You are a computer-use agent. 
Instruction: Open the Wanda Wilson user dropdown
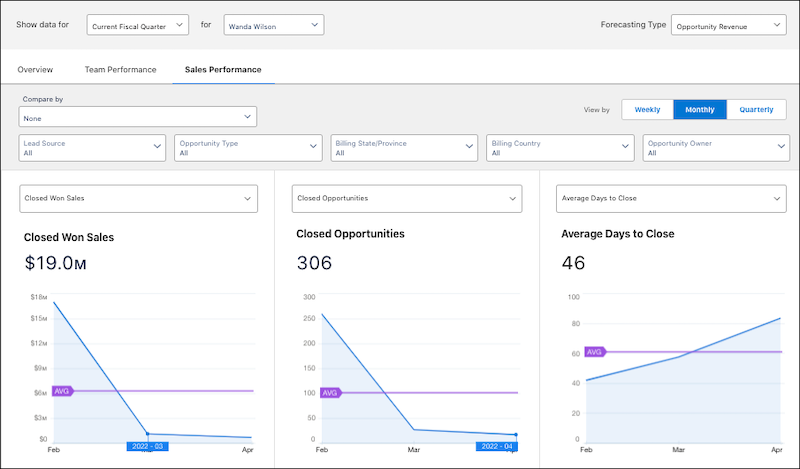[274, 25]
